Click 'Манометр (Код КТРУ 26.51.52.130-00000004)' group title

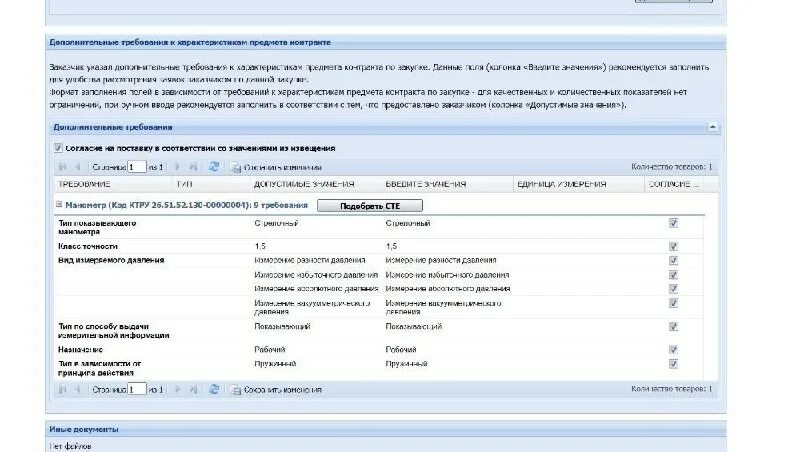[x=158, y=205]
